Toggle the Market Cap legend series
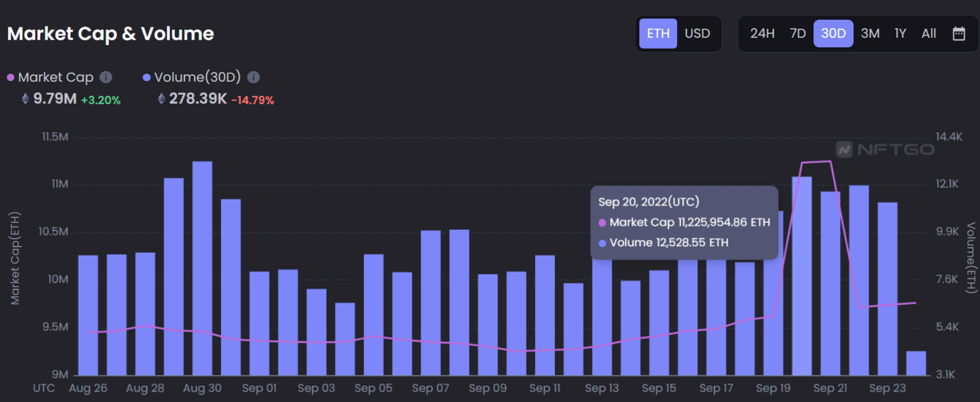980x402 pixels. point(56,77)
